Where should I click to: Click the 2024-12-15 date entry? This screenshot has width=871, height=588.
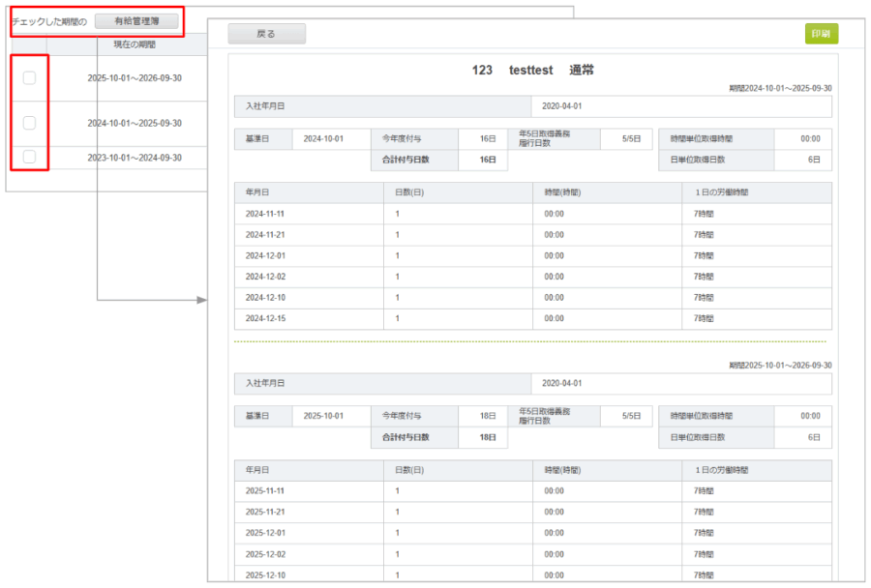[265, 319]
